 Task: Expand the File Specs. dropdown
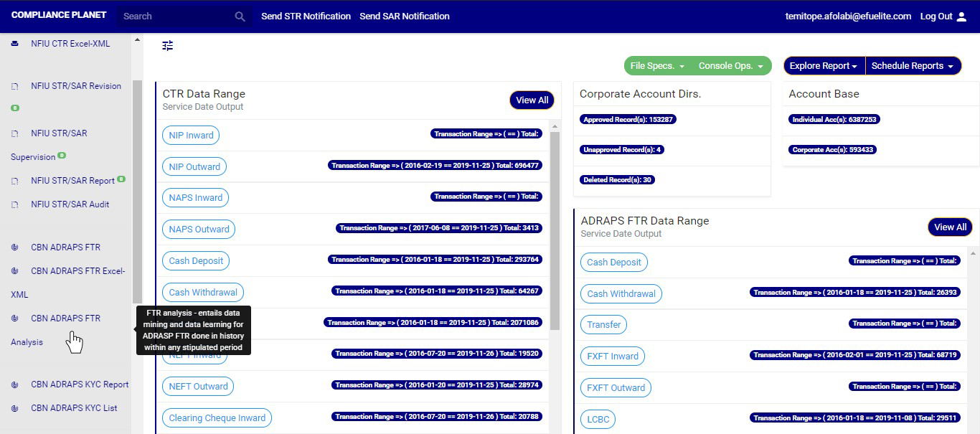pos(657,66)
